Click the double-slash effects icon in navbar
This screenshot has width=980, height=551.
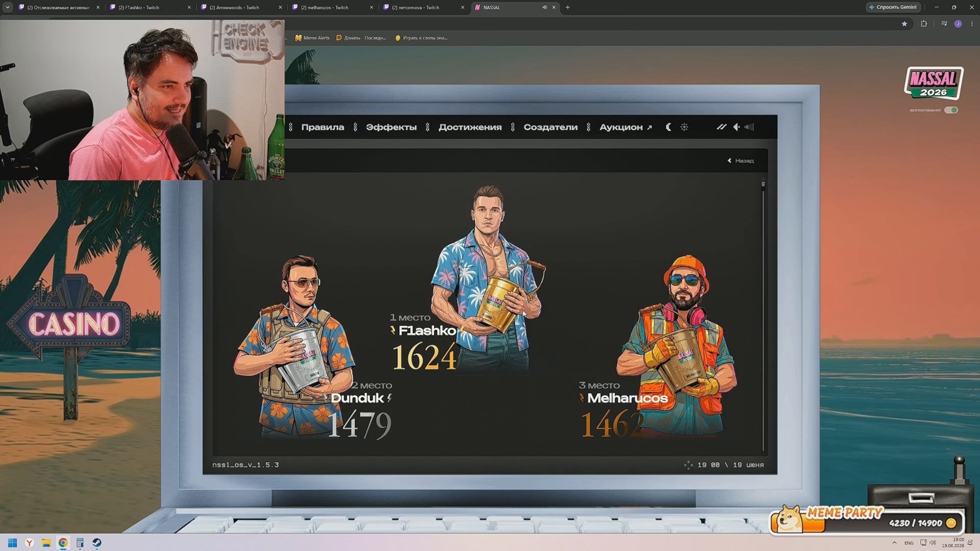pyautogui.click(x=721, y=127)
